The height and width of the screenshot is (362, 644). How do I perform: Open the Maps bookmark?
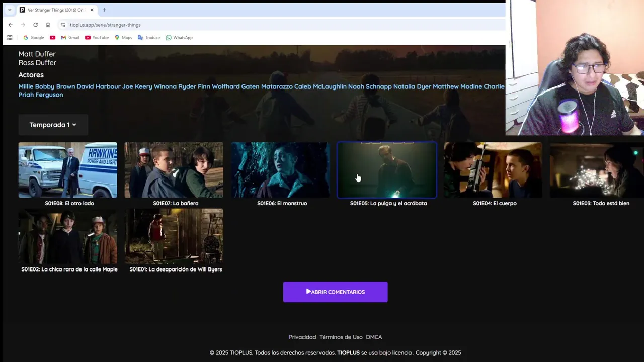123,38
